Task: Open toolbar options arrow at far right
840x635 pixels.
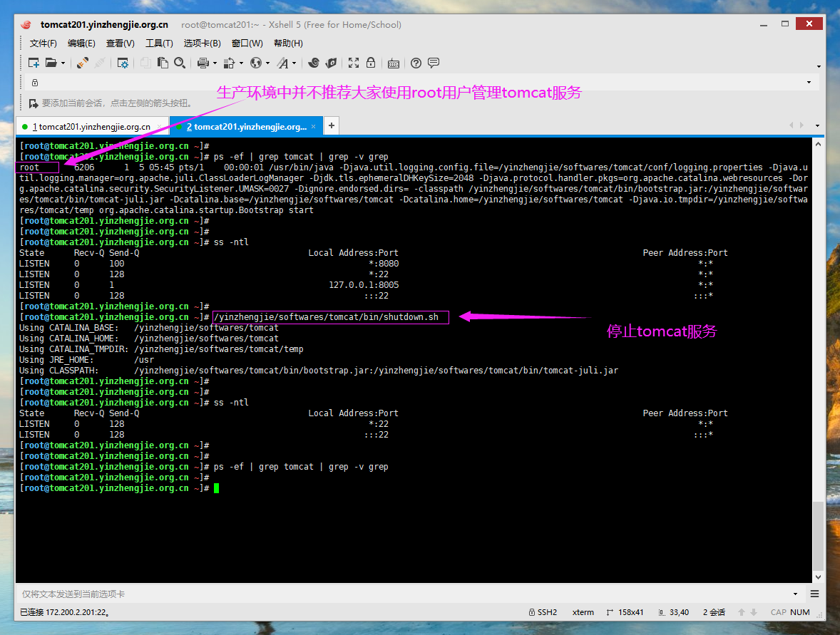Action: (x=819, y=66)
